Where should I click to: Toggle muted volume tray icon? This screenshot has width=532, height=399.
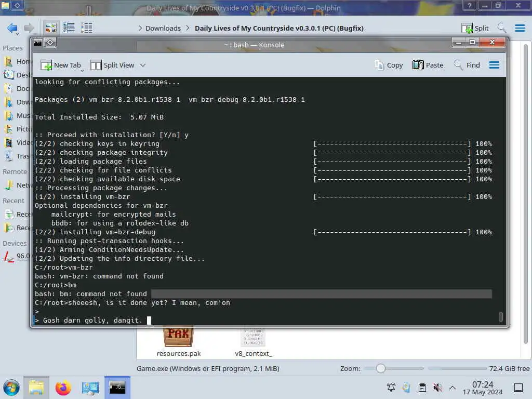(x=437, y=388)
